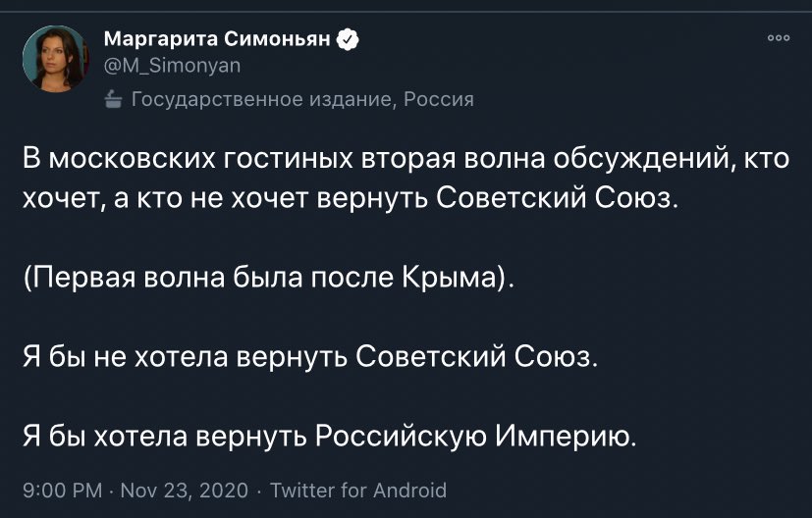The width and height of the screenshot is (812, 518).
Task: Open the Twitter for Android source link
Action: (x=358, y=491)
